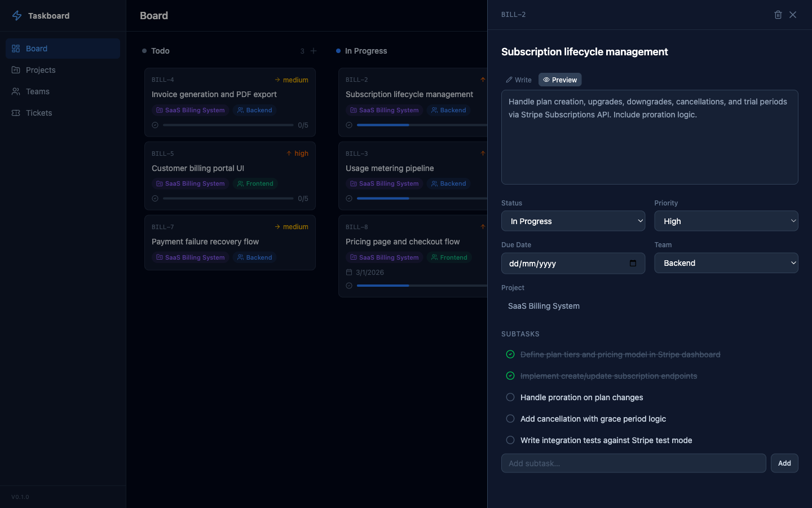Viewport: 812px width, 508px height.
Task: Click subtask check icon on BILL-5 card
Action: [155, 199]
